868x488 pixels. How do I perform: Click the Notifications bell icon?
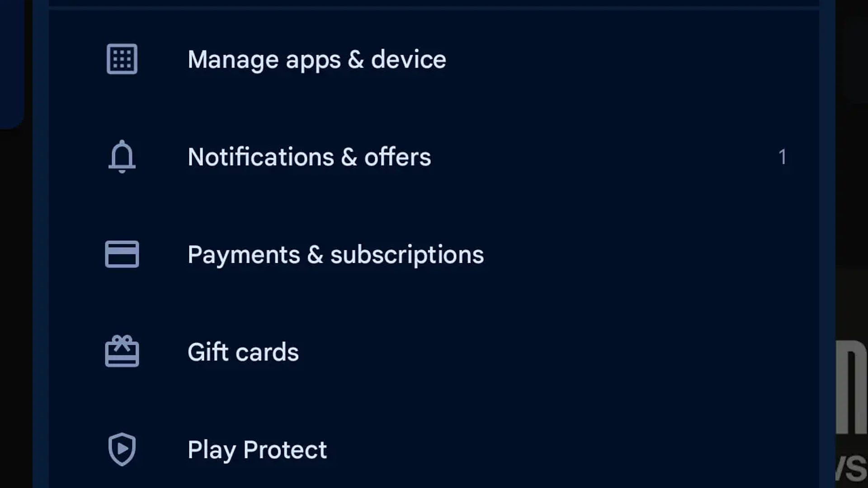click(x=122, y=157)
